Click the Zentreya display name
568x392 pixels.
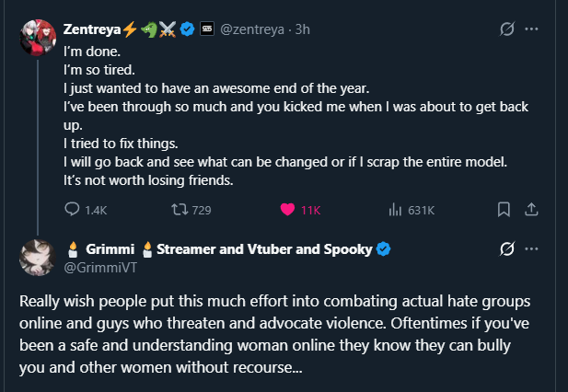point(90,29)
